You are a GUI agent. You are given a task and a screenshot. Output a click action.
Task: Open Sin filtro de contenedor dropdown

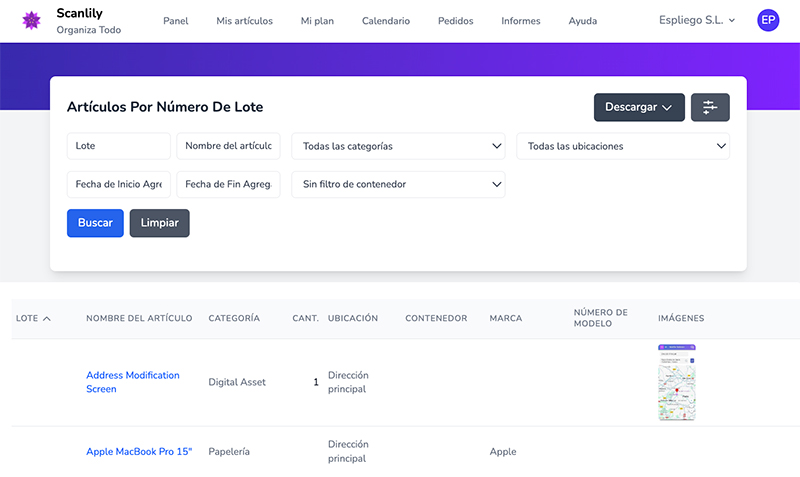coord(398,184)
